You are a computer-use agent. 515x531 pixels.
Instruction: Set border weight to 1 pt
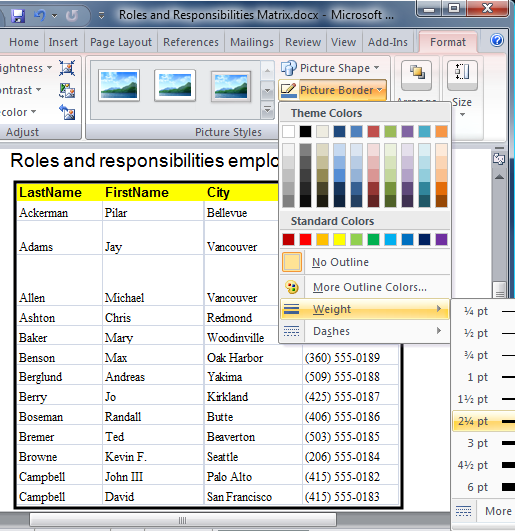coord(484,377)
